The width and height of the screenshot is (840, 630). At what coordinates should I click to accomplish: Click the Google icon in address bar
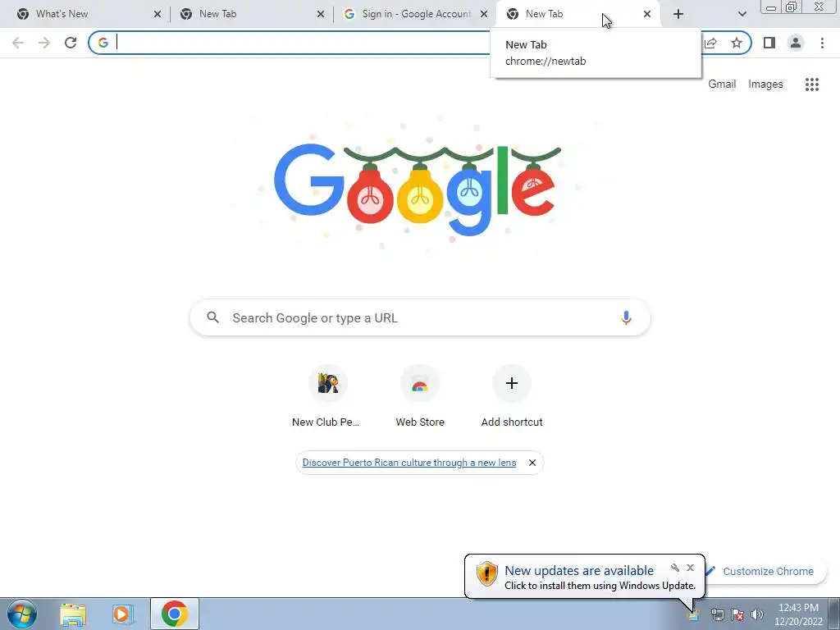click(103, 43)
